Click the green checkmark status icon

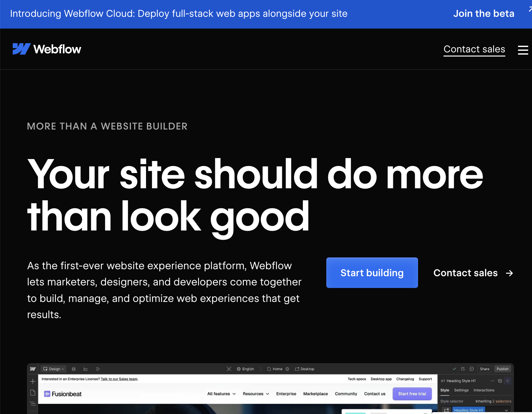coord(454,369)
